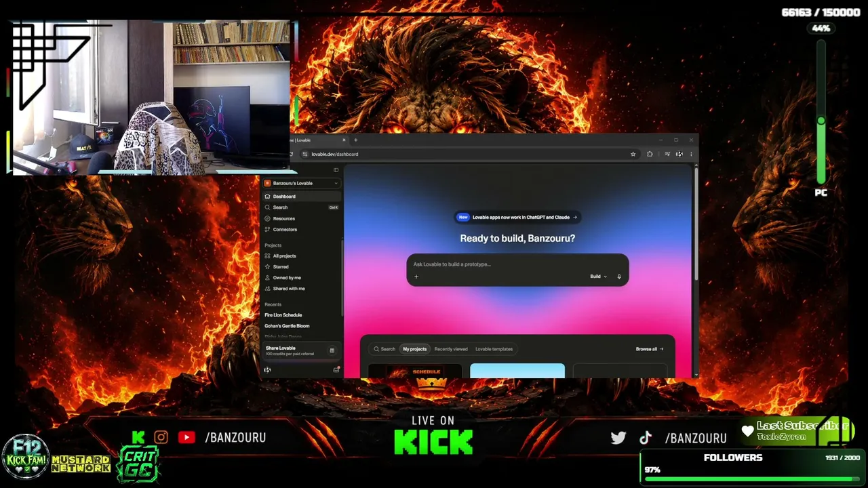Click the Dashboard home icon
Viewport: 868px width, 488px height.
tap(267, 197)
